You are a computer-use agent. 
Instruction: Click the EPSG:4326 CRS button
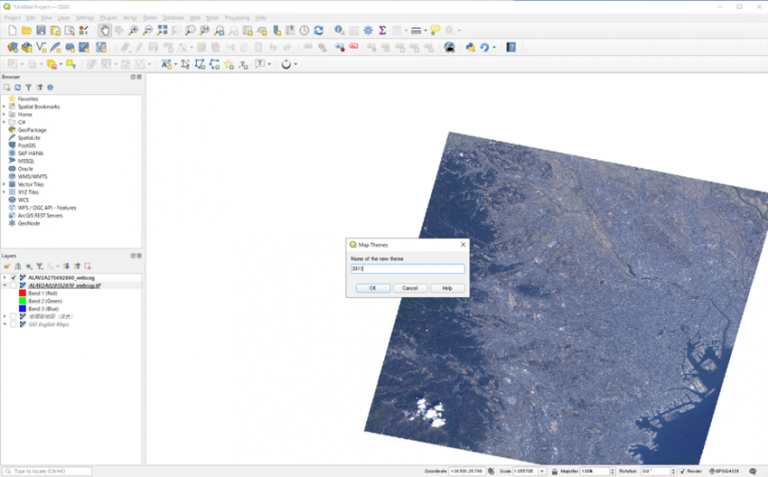click(724, 471)
